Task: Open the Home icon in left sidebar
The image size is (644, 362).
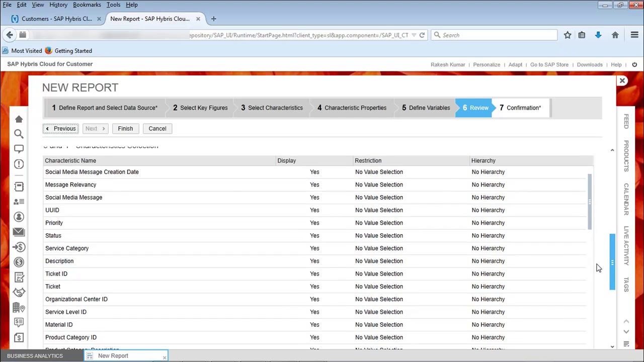Action: 19,119
